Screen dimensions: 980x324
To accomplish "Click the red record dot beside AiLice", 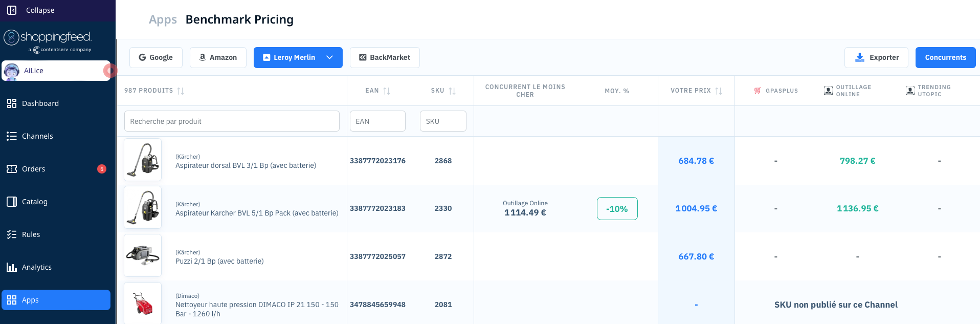I will [x=109, y=71].
